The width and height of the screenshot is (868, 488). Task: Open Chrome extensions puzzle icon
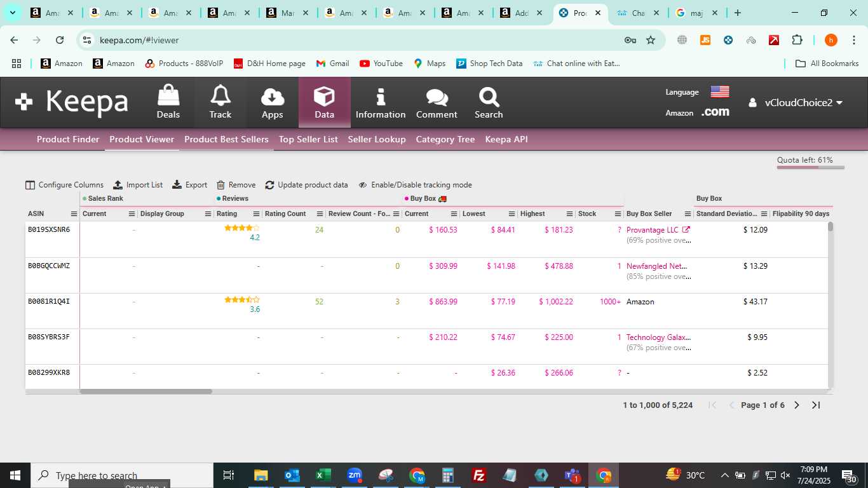(797, 40)
